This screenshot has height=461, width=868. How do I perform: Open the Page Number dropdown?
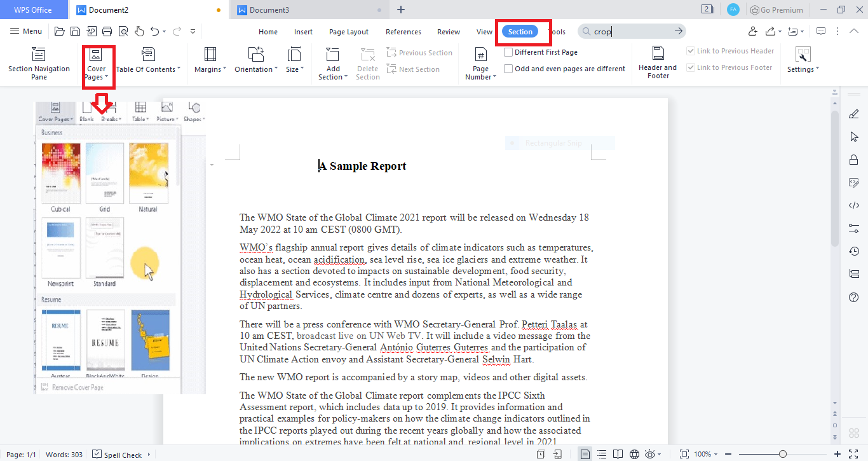[480, 62]
